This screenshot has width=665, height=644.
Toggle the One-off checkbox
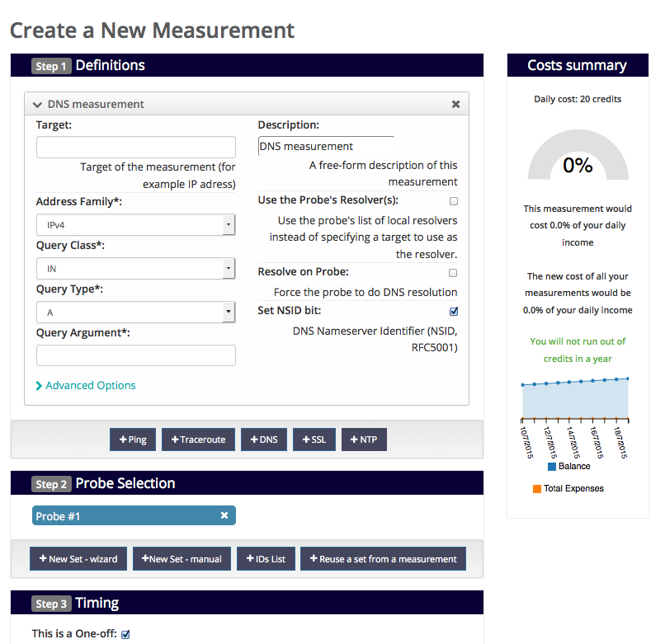[125, 634]
